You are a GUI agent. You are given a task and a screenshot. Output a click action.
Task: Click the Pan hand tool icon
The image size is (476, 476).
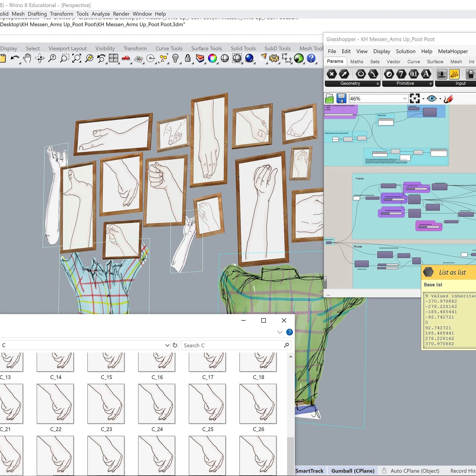click(x=27, y=58)
